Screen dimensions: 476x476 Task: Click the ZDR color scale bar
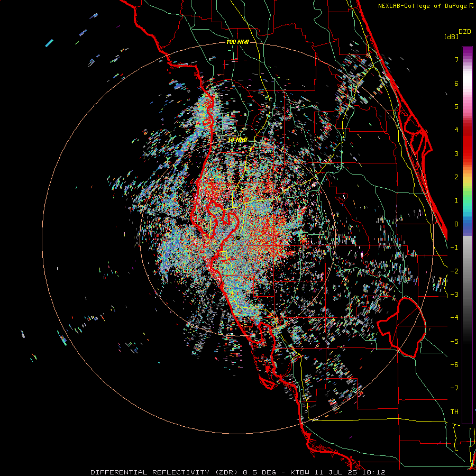[467, 235]
